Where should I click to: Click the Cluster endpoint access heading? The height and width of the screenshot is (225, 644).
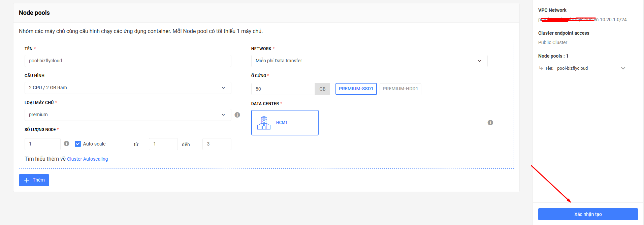(563, 33)
